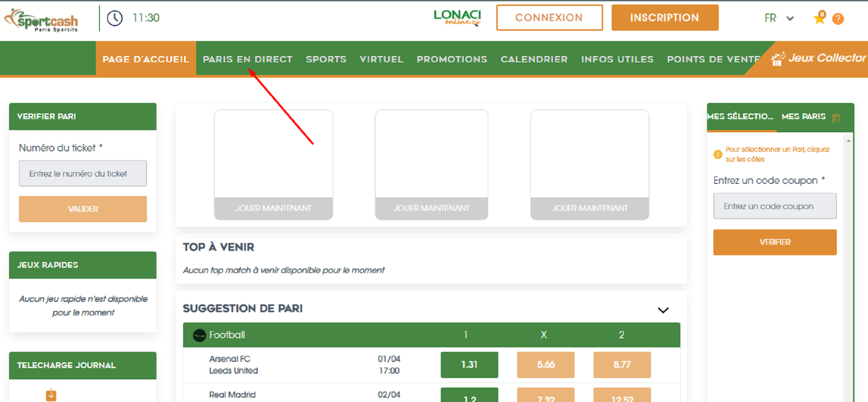This screenshot has height=402, width=868.
Task: Click Valider under ticket number
Action: coord(83,209)
